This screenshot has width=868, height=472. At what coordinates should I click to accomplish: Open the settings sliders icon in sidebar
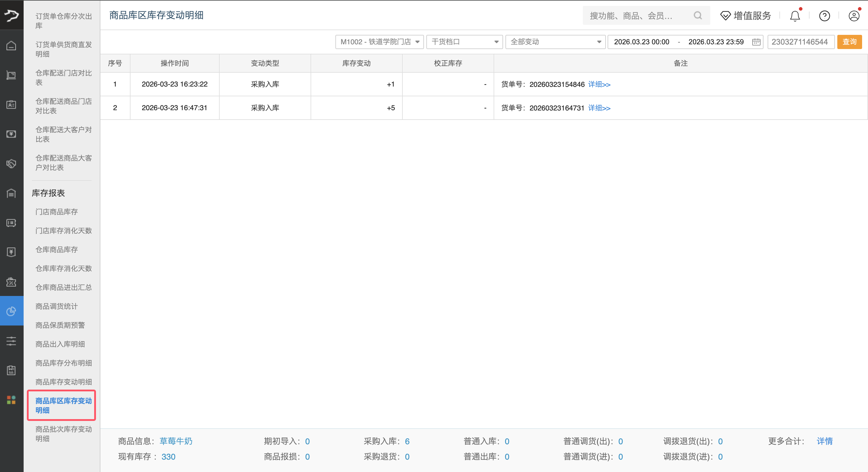coord(11,341)
